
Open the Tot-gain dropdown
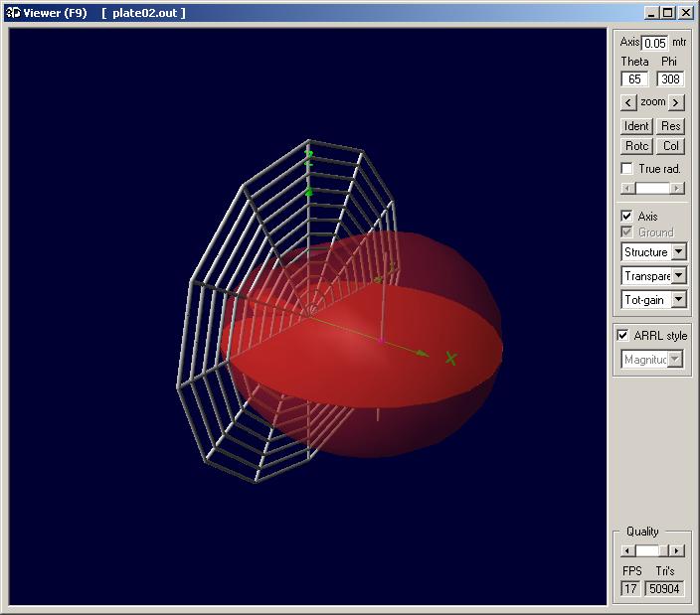[679, 300]
